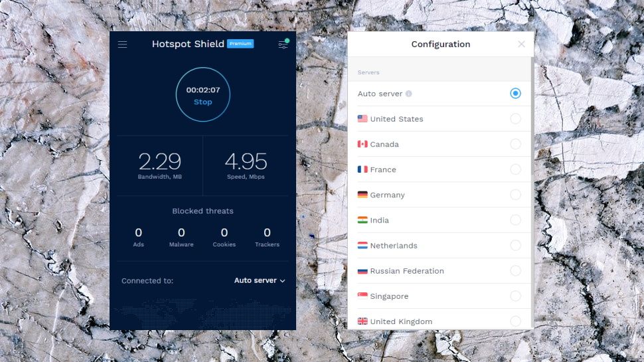Choose the Netherlands label

[x=394, y=246]
